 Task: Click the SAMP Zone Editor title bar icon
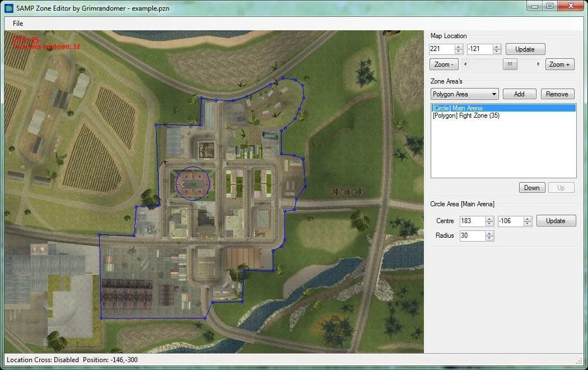(x=9, y=8)
